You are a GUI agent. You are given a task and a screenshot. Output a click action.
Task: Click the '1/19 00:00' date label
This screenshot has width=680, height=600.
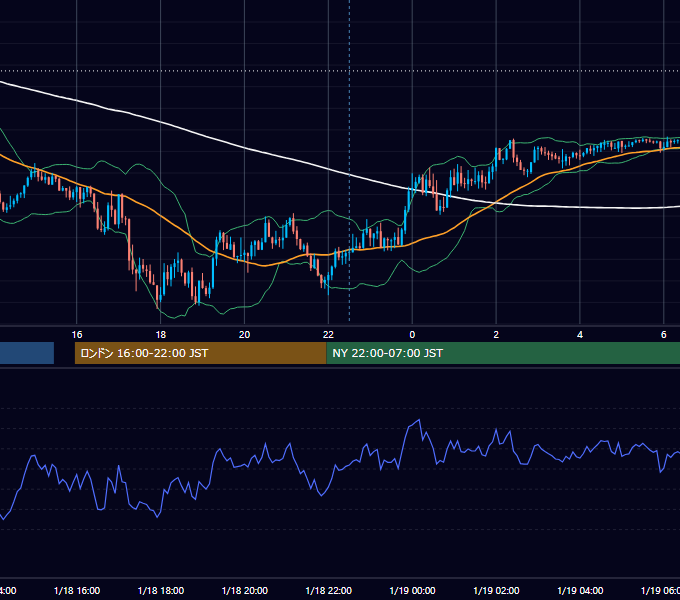[x=412, y=591]
